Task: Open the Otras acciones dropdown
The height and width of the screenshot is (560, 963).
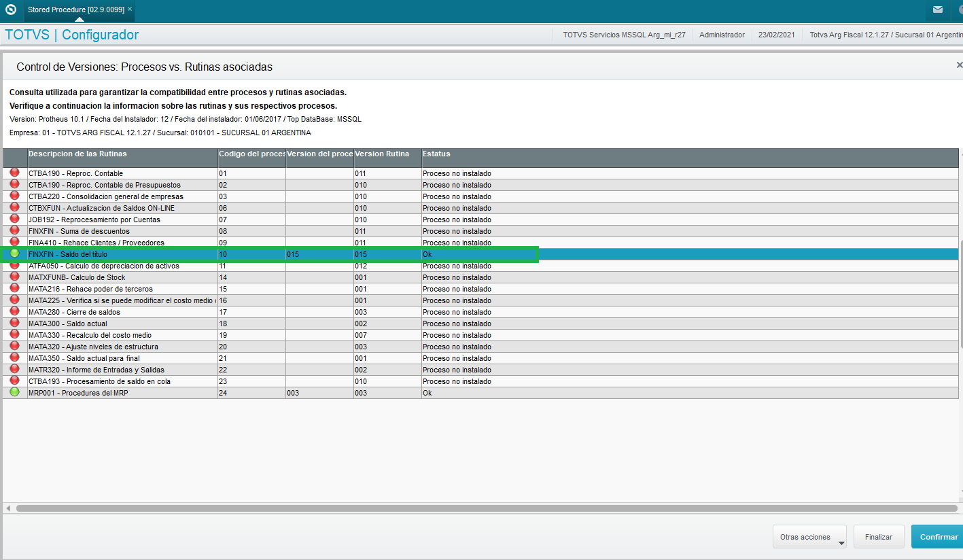Action: [x=809, y=537]
